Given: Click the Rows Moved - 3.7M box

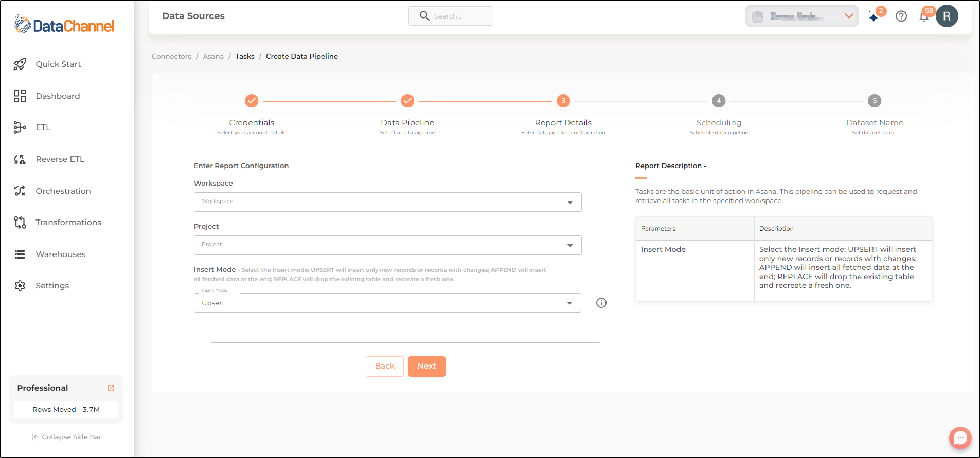Looking at the screenshot, I should (66, 410).
